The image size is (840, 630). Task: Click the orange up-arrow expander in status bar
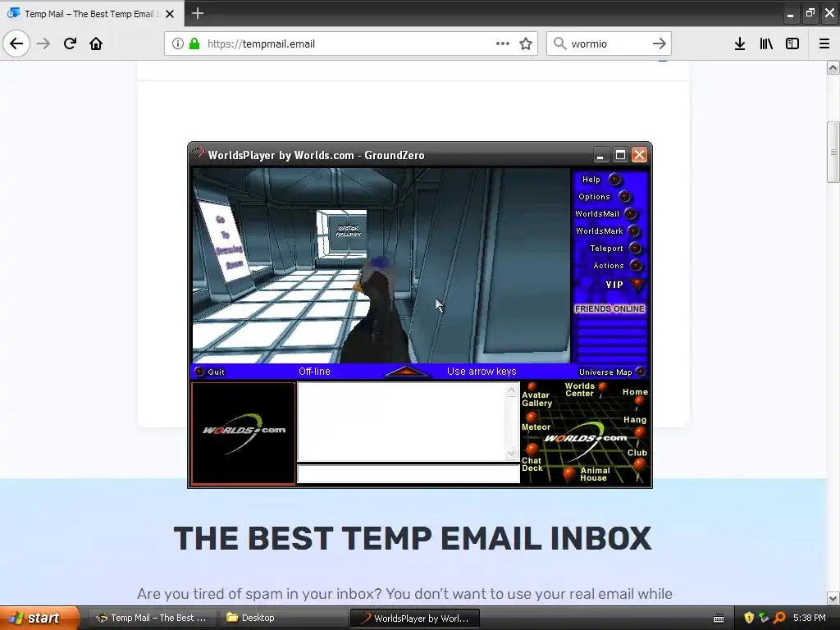407,371
